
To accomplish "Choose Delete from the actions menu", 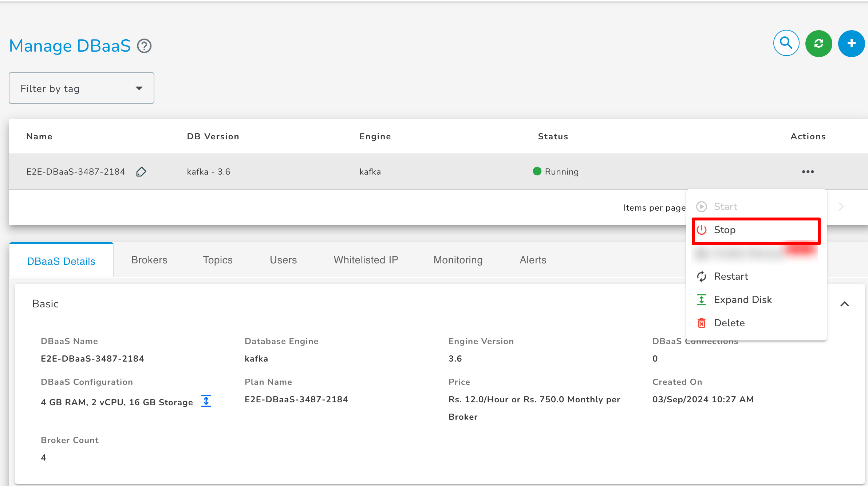I will (756, 323).
